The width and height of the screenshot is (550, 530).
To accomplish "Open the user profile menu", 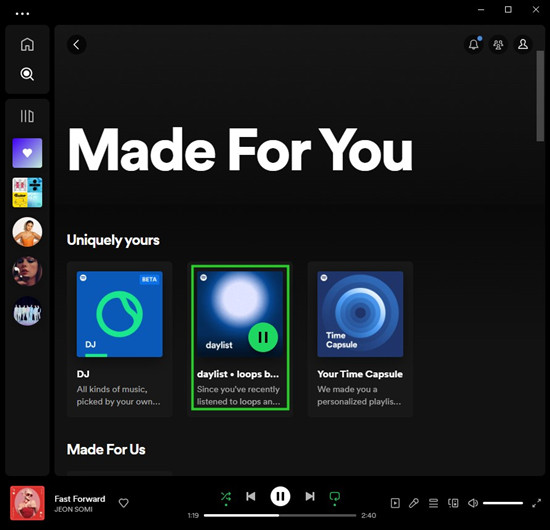I will tap(523, 44).
